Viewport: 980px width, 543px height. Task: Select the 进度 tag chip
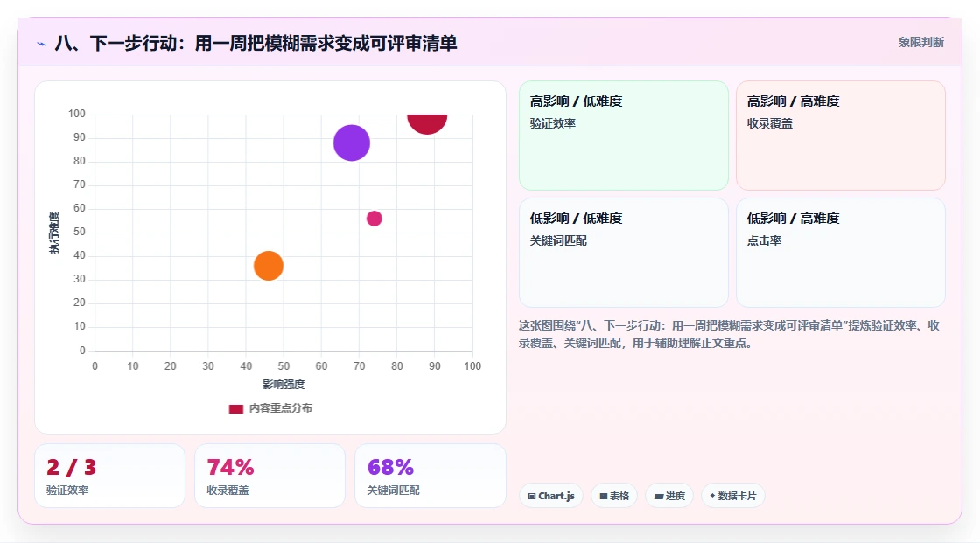tap(669, 496)
